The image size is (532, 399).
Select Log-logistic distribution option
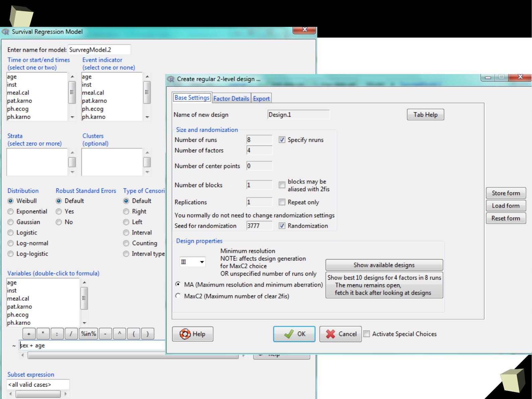tap(11, 254)
